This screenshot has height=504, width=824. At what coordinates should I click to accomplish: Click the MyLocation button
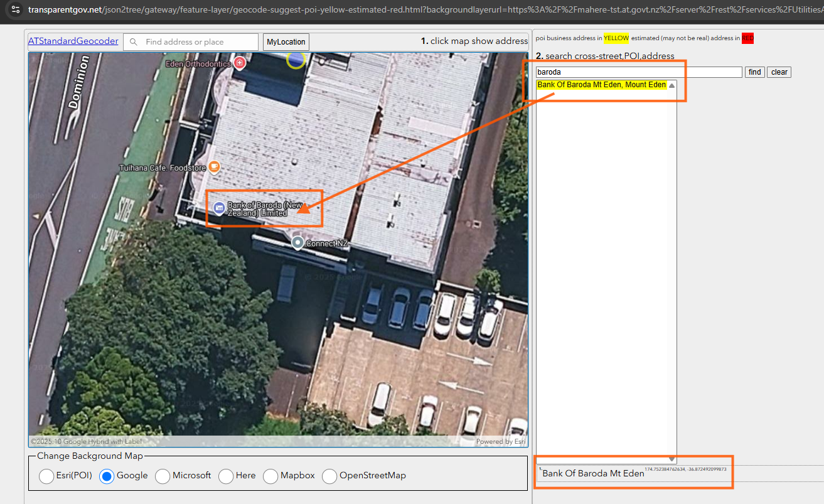pyautogui.click(x=286, y=42)
